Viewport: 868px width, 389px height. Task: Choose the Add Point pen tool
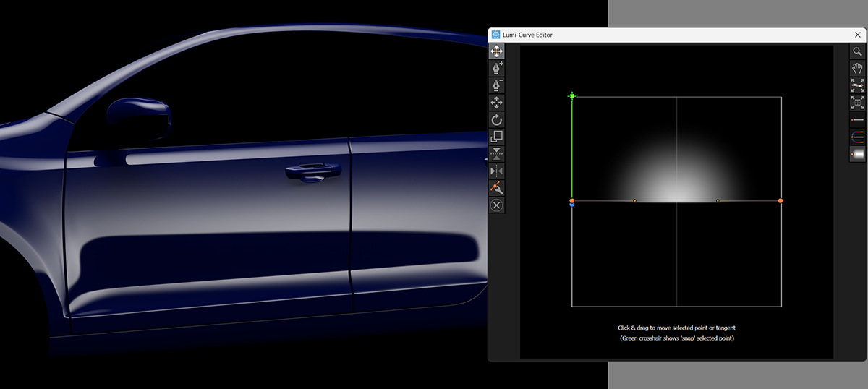pos(497,69)
